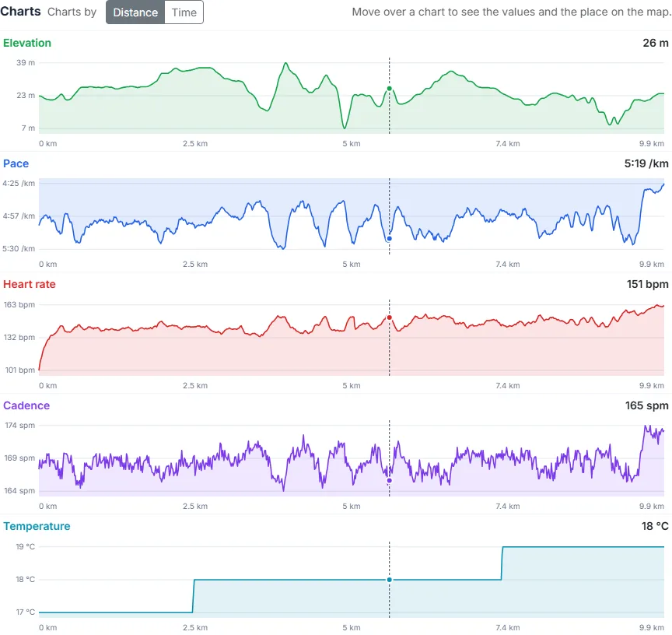
Task: Click the Charts heading
Action: pos(20,12)
